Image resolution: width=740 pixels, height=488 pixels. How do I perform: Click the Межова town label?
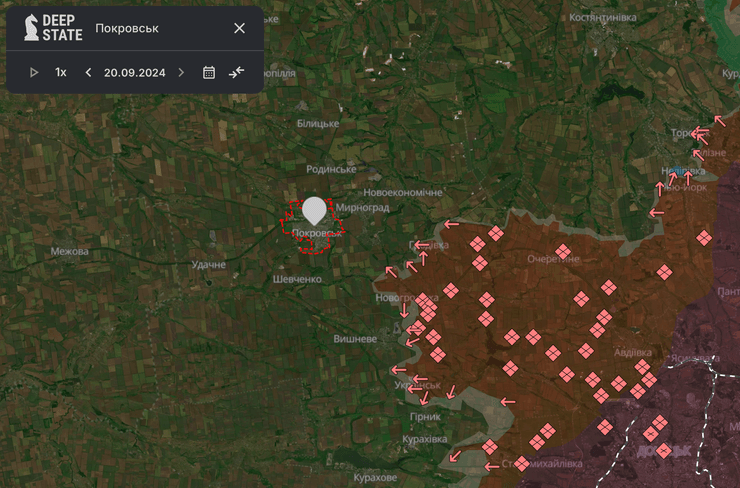[x=69, y=251]
